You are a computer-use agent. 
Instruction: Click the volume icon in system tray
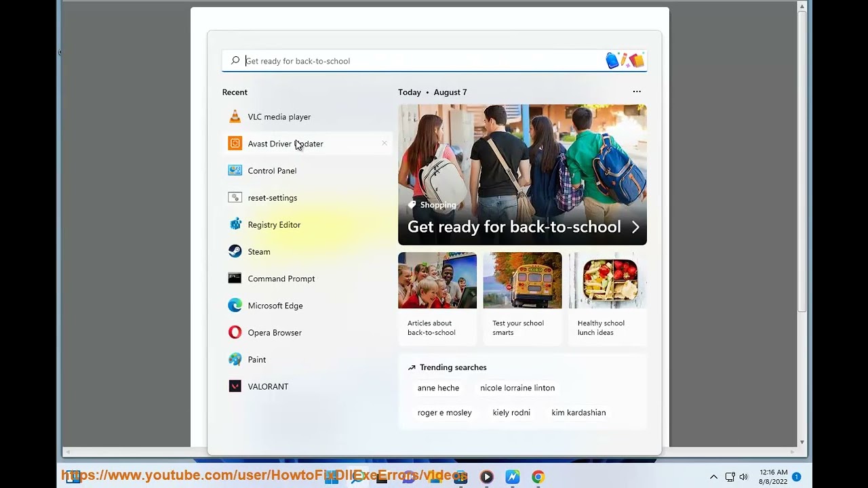(744, 477)
